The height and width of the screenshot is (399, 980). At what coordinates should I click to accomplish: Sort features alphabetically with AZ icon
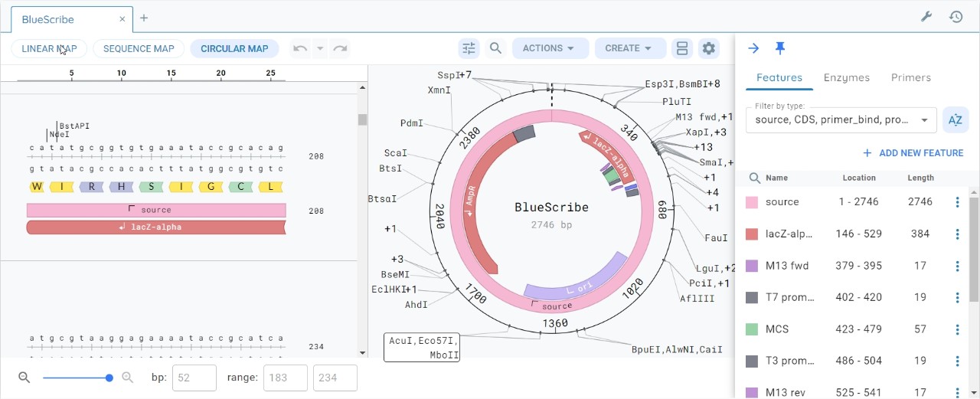click(x=955, y=119)
